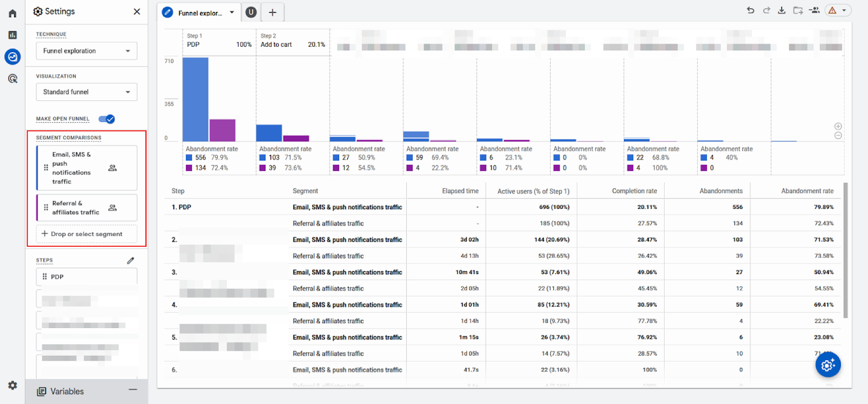Open the Funnel exploration technique dropdown
The width and height of the screenshot is (868, 404).
87,51
